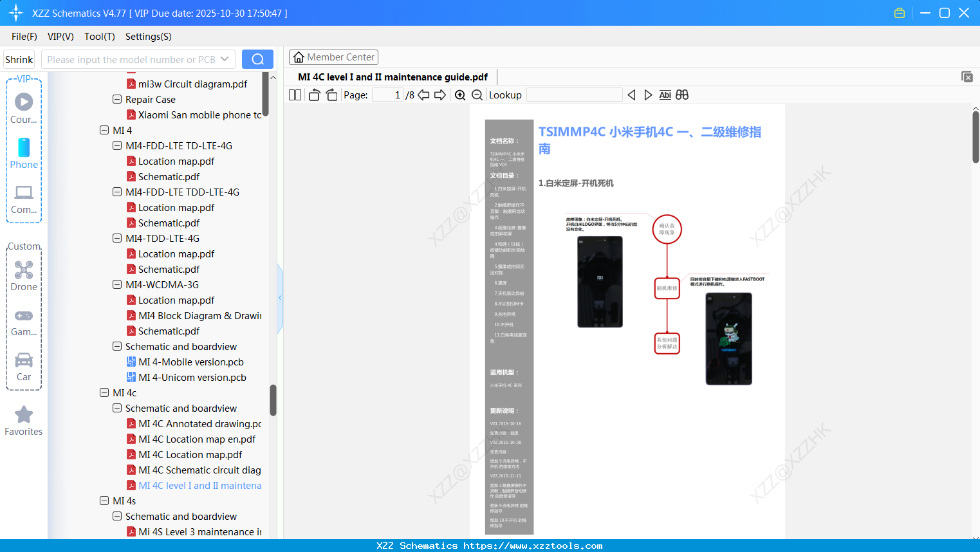Rotate the page counterclockwise
This screenshot has height=552, width=980.
coord(313,94)
